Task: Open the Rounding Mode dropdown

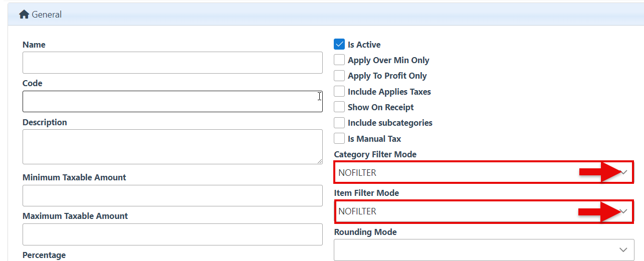Action: point(476,249)
